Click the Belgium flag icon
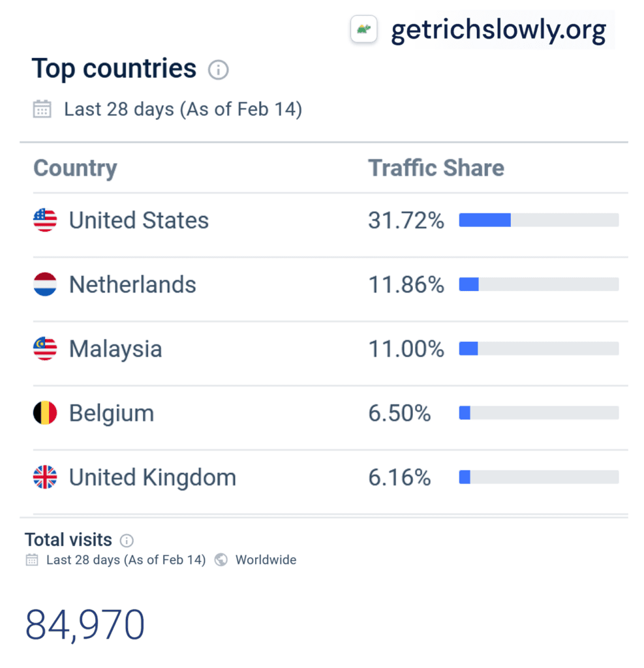Image resolution: width=644 pixels, height=668 pixels. (x=45, y=413)
